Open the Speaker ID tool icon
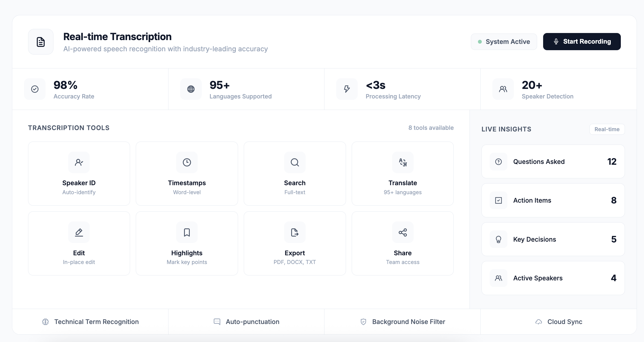This screenshot has width=644, height=342. tap(79, 162)
